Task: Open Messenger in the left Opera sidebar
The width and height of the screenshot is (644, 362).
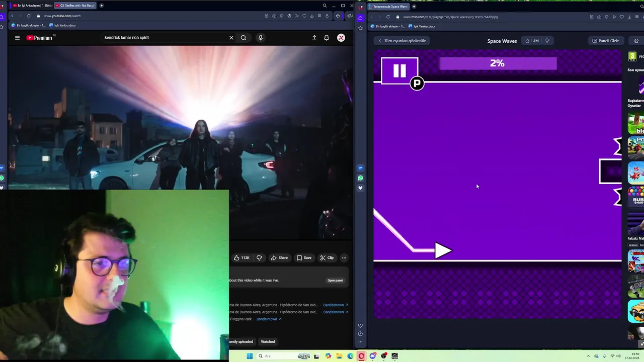Action: tap(2, 168)
